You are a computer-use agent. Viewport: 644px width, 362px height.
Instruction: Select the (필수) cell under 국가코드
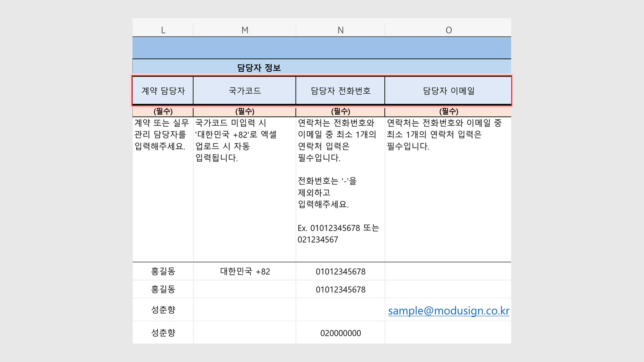pyautogui.click(x=245, y=111)
